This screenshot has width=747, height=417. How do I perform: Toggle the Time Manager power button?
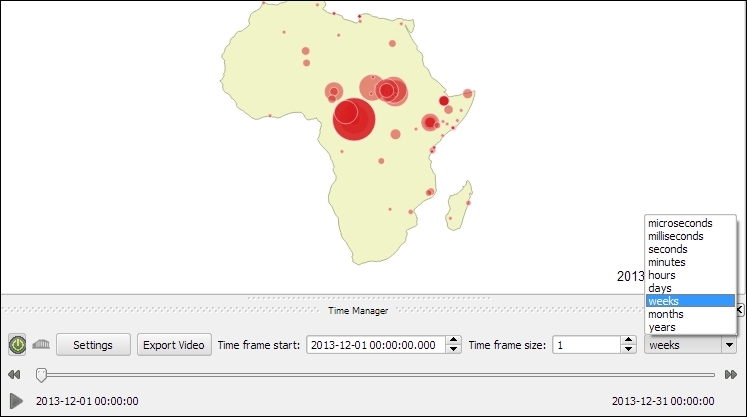point(17,345)
